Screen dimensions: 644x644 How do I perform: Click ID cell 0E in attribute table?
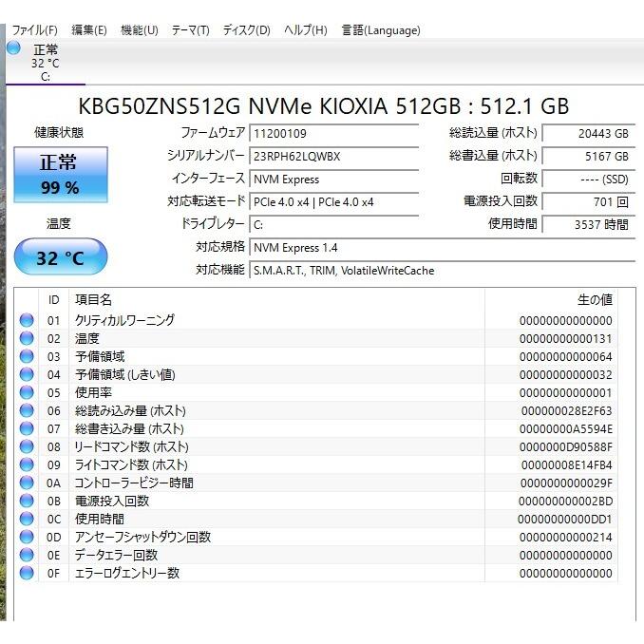click(54, 556)
